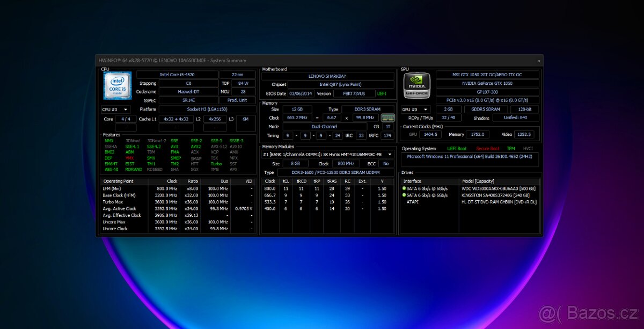Click the GP107-300 GPU codename field

coord(487,92)
